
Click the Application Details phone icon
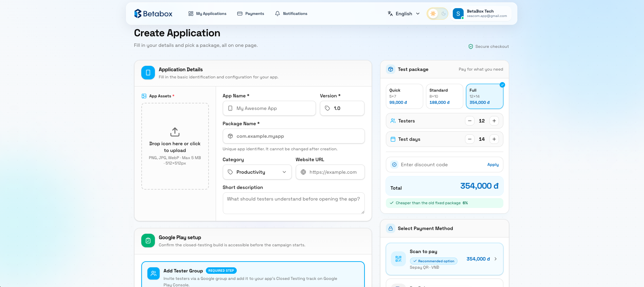(148, 73)
